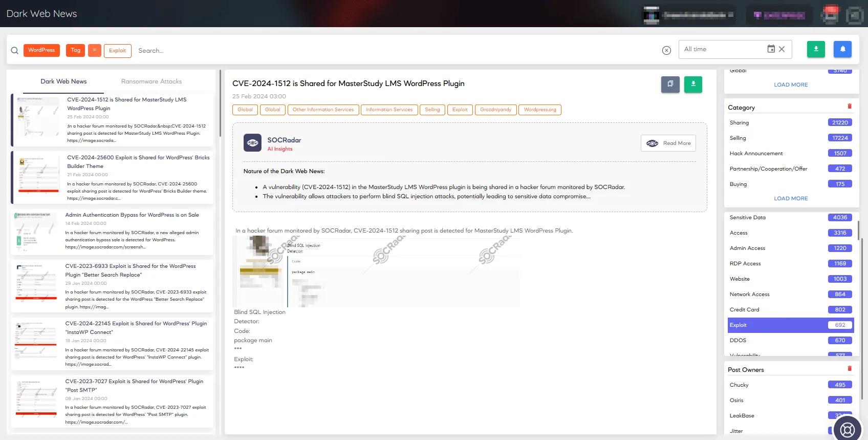Viewport: 868px width, 440px height.
Task: Filter by post owner Osiris
Action: click(x=791, y=401)
